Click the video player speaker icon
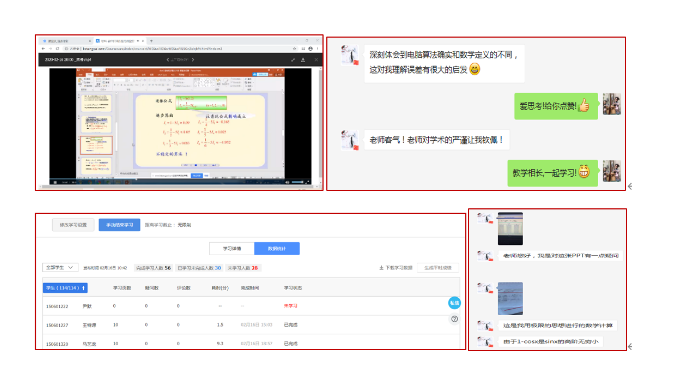Image resolution: width=692 pixels, height=374 pixels. (287, 182)
